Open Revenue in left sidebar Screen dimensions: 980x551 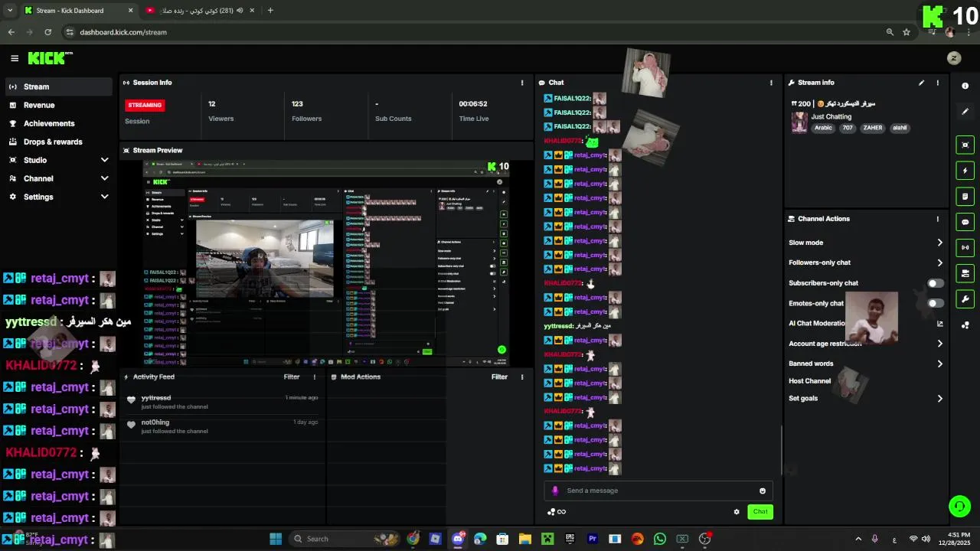coord(59,105)
